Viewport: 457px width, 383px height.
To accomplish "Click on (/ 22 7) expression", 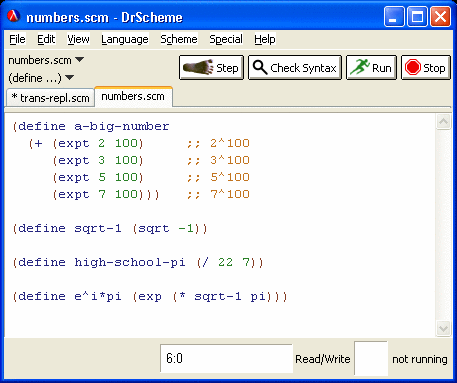I will pos(226,263).
